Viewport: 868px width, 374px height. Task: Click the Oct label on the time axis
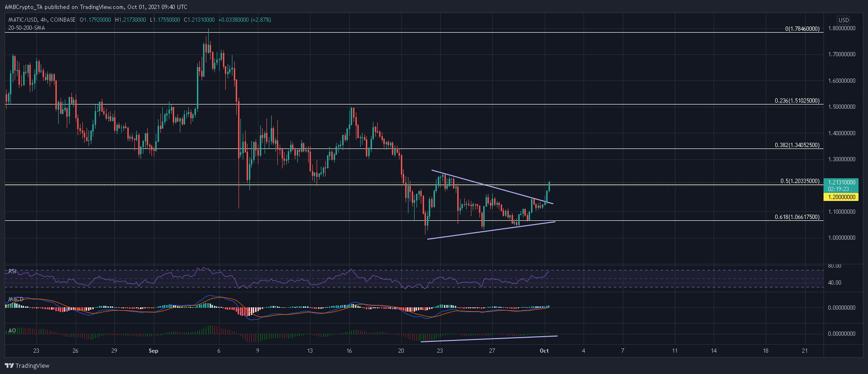(x=544, y=351)
